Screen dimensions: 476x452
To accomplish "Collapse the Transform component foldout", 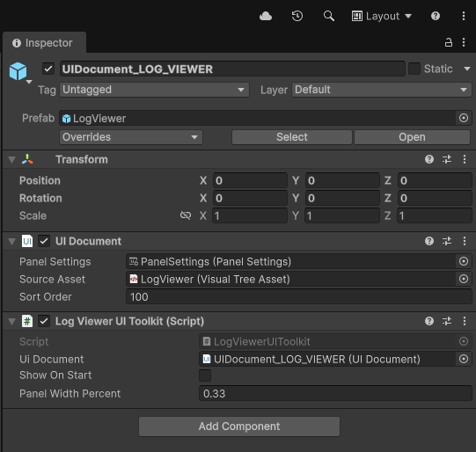I will (11, 159).
